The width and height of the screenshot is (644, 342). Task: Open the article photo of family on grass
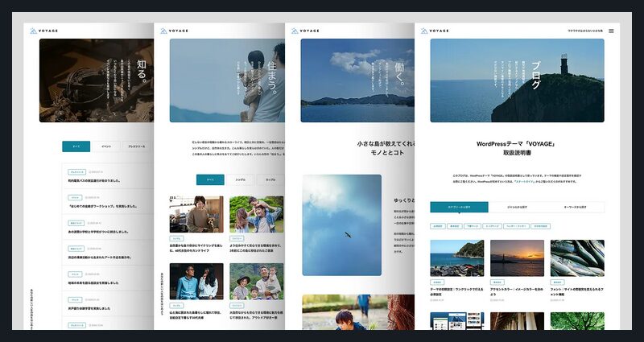(256, 214)
